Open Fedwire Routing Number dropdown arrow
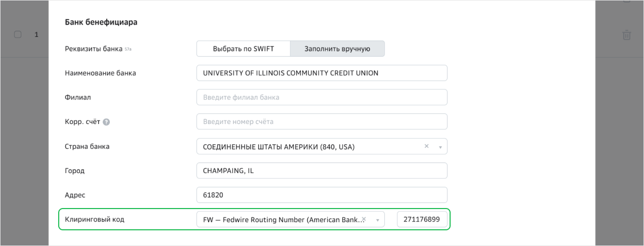The image size is (644, 246). [377, 220]
